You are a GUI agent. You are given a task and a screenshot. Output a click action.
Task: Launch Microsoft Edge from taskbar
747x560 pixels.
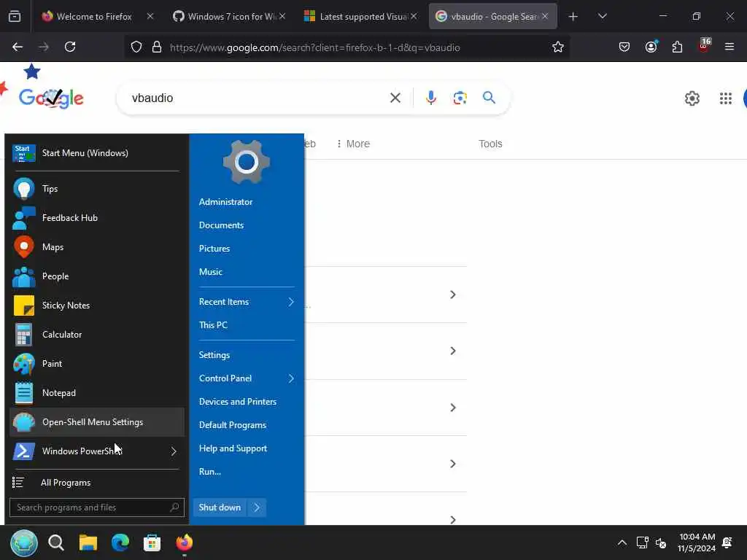(x=120, y=542)
